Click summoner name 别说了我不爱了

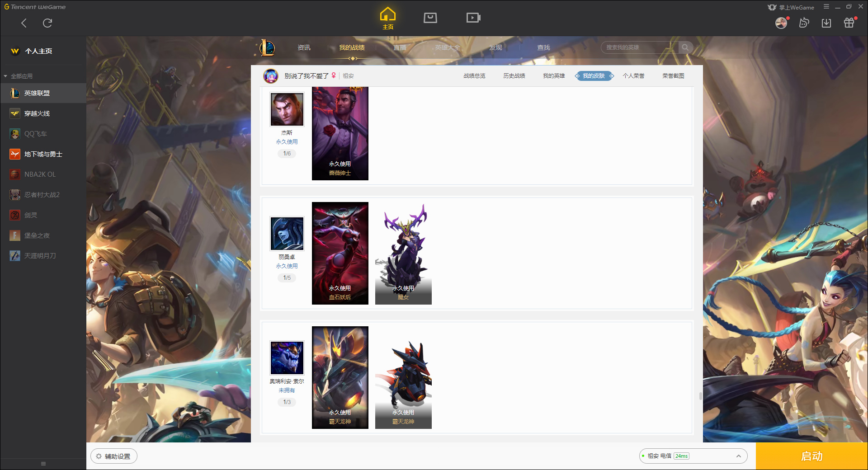(306, 76)
